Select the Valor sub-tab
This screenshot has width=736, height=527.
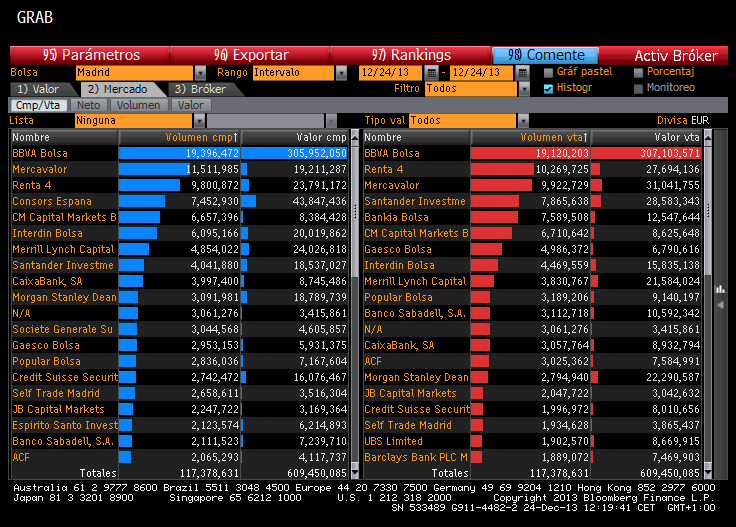tap(191, 105)
